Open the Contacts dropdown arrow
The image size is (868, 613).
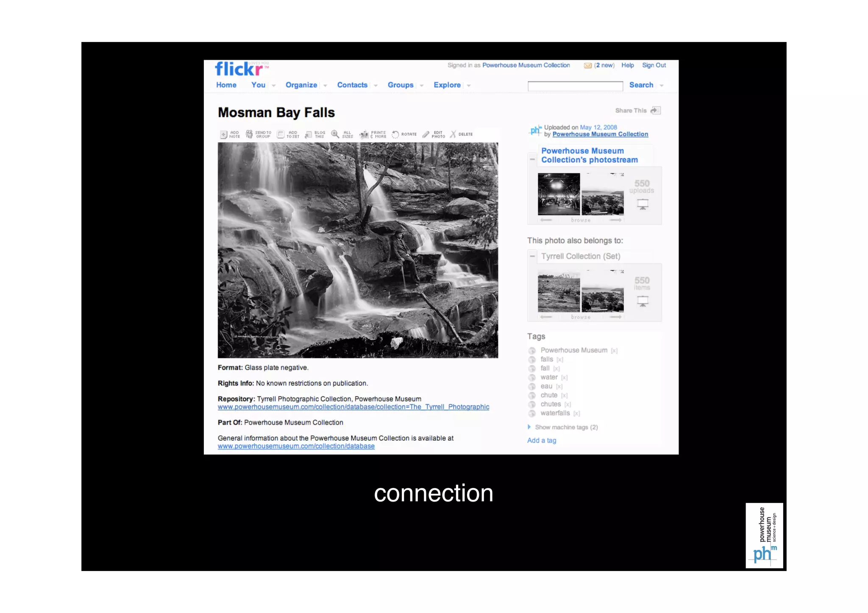(376, 86)
